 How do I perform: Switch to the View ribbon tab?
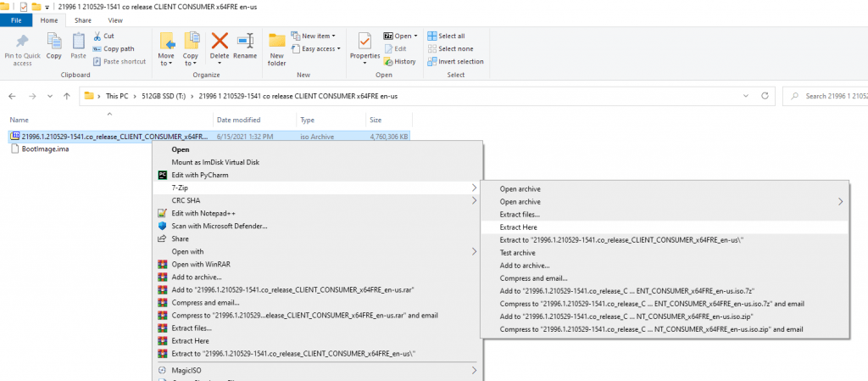click(x=115, y=20)
